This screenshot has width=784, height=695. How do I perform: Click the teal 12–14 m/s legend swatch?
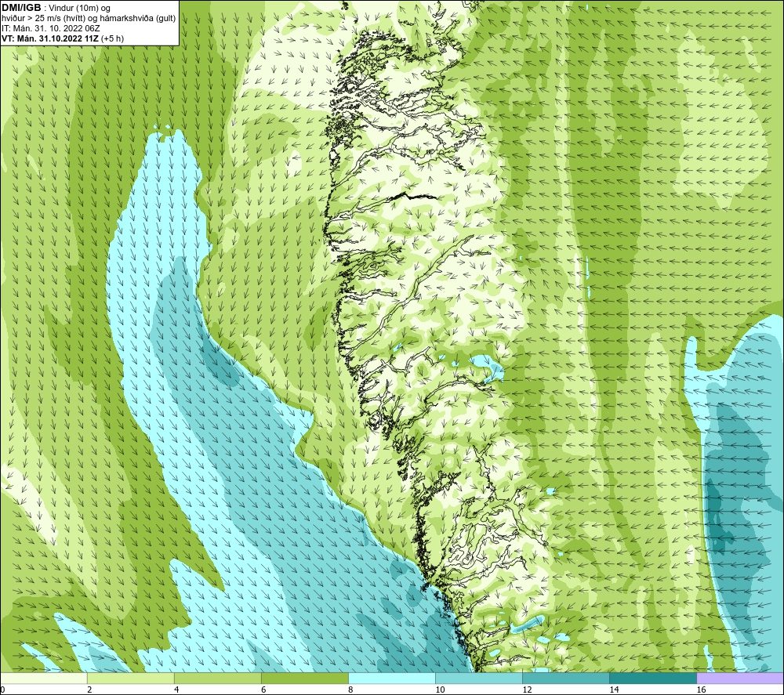pos(565,678)
